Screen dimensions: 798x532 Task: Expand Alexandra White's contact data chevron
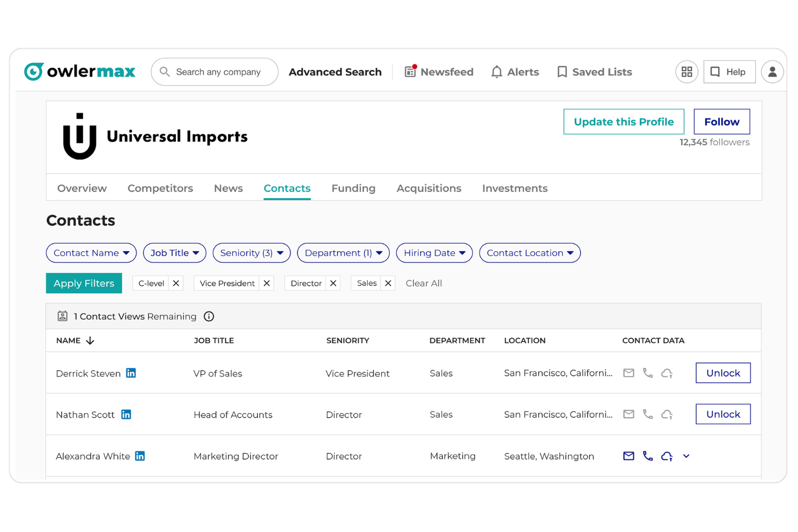coord(686,455)
